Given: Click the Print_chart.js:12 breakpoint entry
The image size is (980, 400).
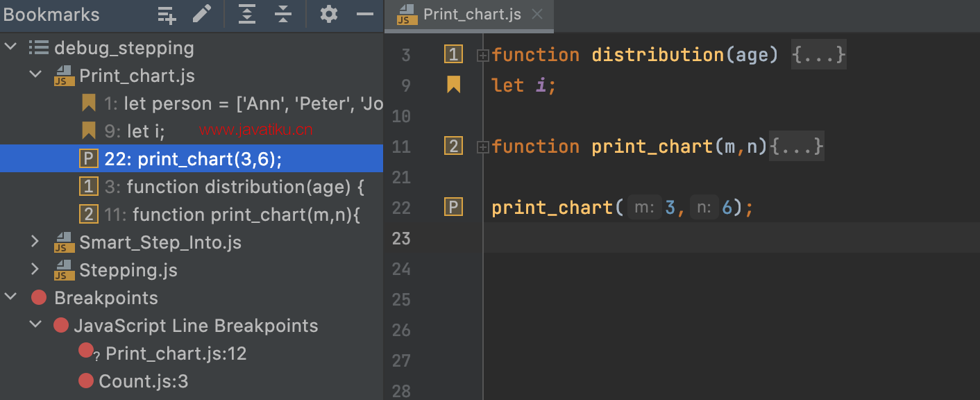Looking at the screenshot, I should pos(192,353).
